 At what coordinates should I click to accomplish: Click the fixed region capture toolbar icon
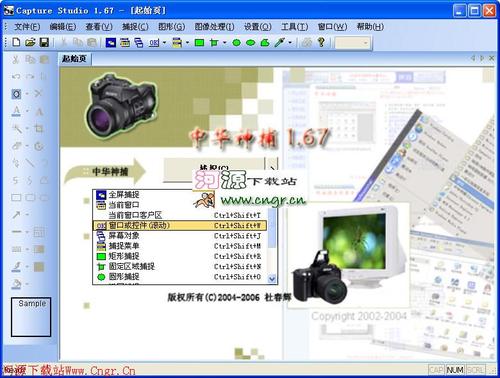[214, 43]
